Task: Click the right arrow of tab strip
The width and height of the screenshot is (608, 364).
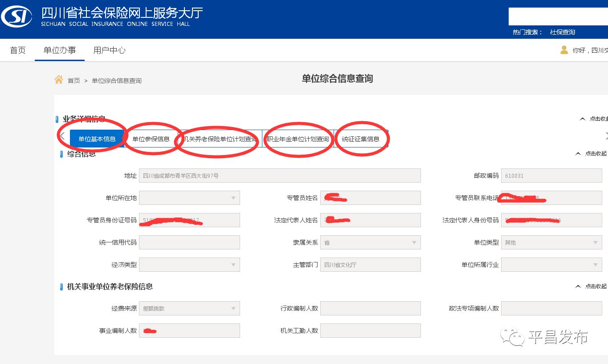Action: tap(606, 136)
